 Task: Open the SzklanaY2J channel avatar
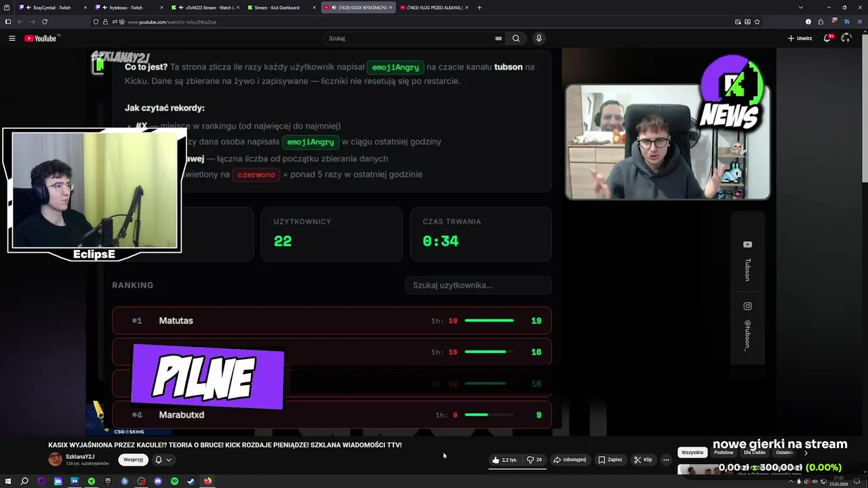click(55, 460)
